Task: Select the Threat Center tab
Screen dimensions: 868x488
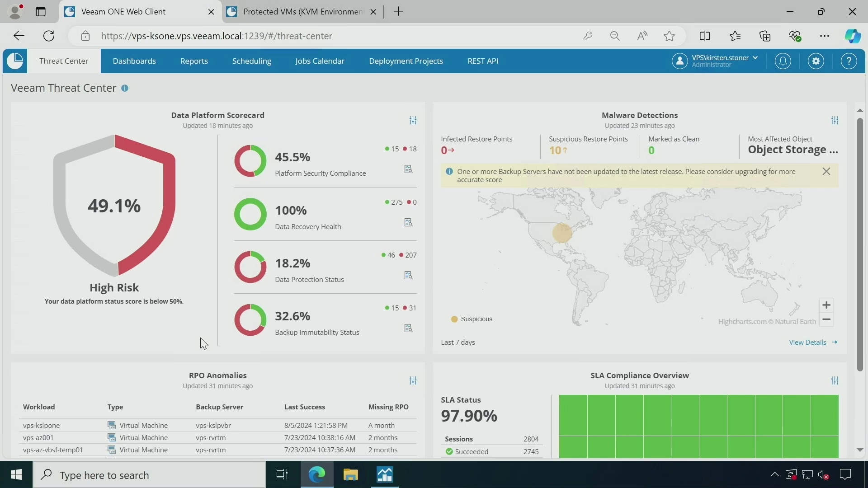Action: (x=64, y=61)
